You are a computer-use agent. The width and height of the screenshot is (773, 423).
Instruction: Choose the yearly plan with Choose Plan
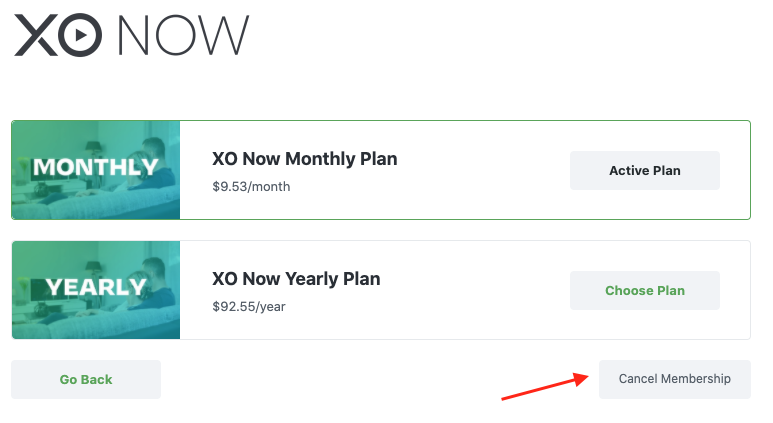point(645,290)
